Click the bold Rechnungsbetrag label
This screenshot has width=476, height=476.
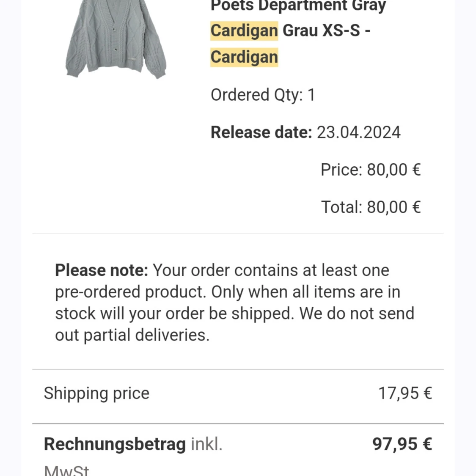click(115, 444)
